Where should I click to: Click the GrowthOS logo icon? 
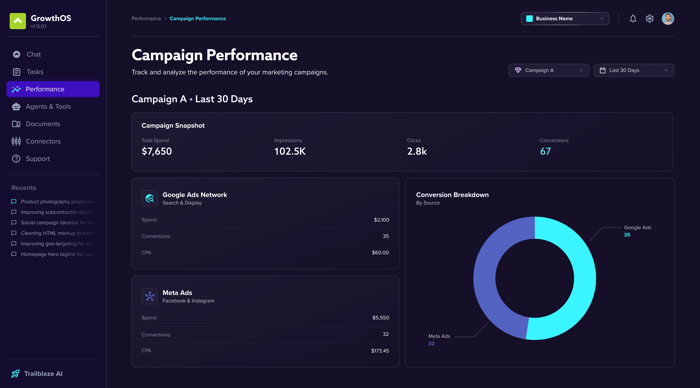[x=18, y=21]
